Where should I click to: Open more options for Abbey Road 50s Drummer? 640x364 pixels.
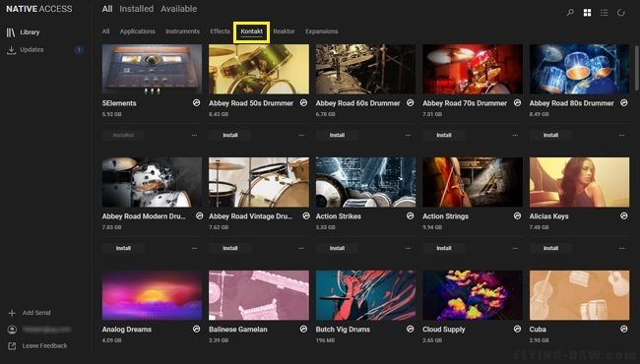301,136
